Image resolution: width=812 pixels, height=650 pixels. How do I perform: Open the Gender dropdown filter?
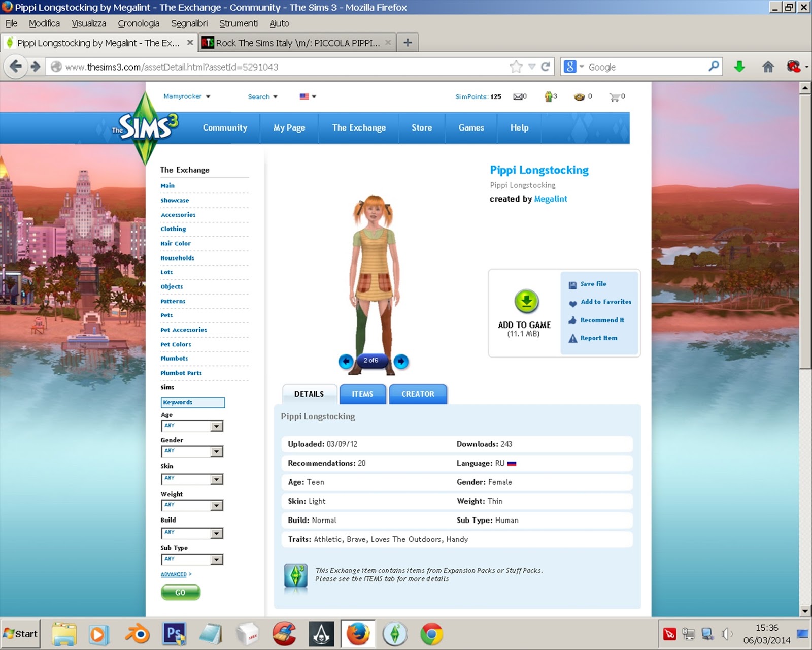coord(192,451)
